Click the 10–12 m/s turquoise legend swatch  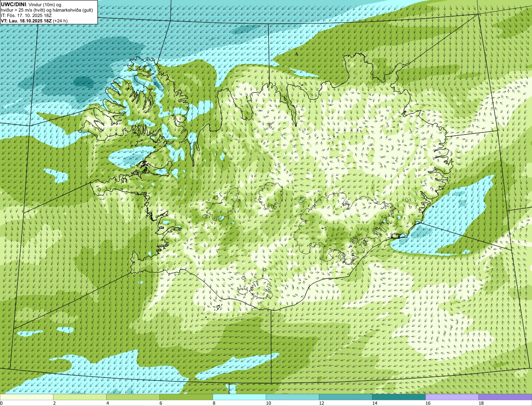click(x=293, y=397)
